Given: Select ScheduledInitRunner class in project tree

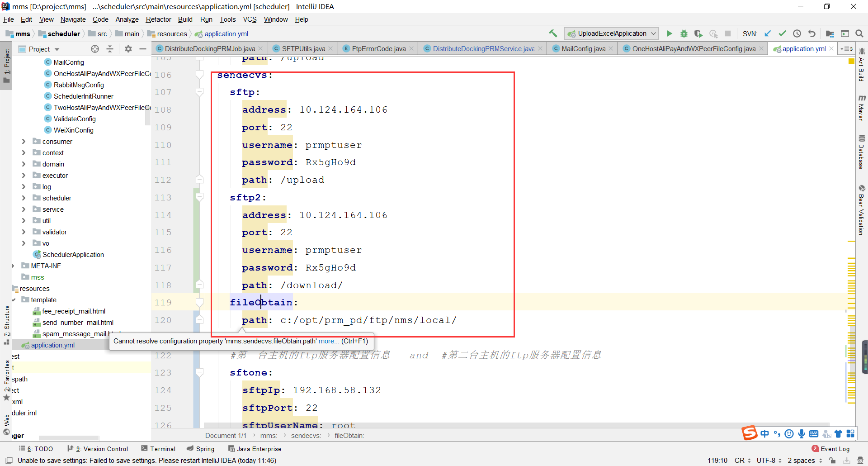Looking at the screenshot, I should tap(84, 96).
